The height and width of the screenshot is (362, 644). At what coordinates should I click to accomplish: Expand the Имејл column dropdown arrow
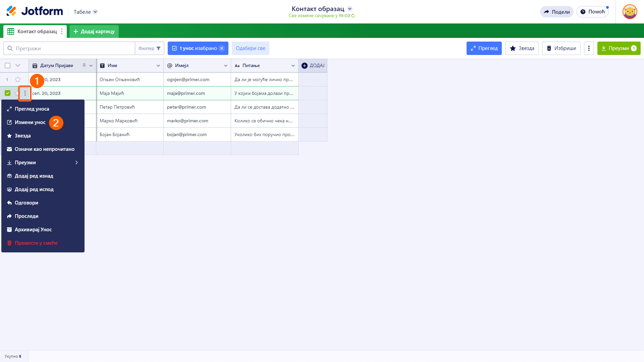[226, 66]
